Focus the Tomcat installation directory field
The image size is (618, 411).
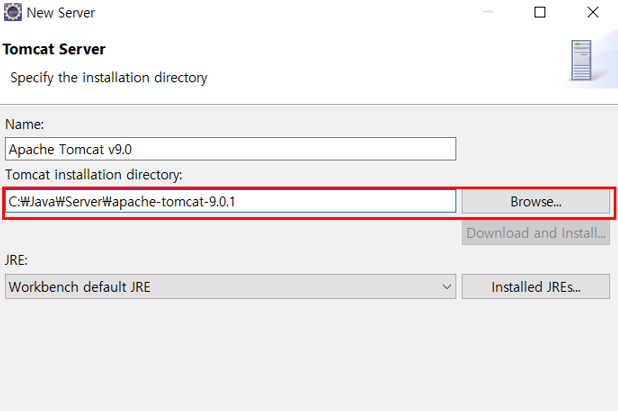[231, 201]
